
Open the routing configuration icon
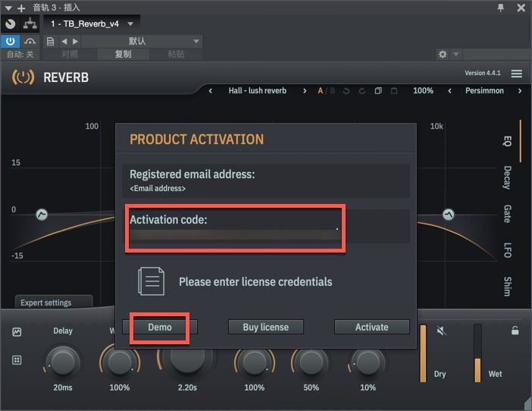click(30, 24)
